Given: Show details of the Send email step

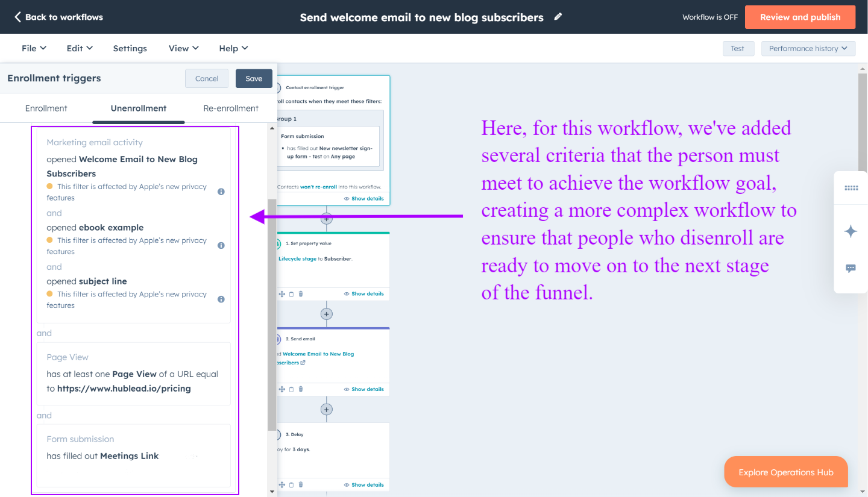Looking at the screenshot, I should [363, 389].
